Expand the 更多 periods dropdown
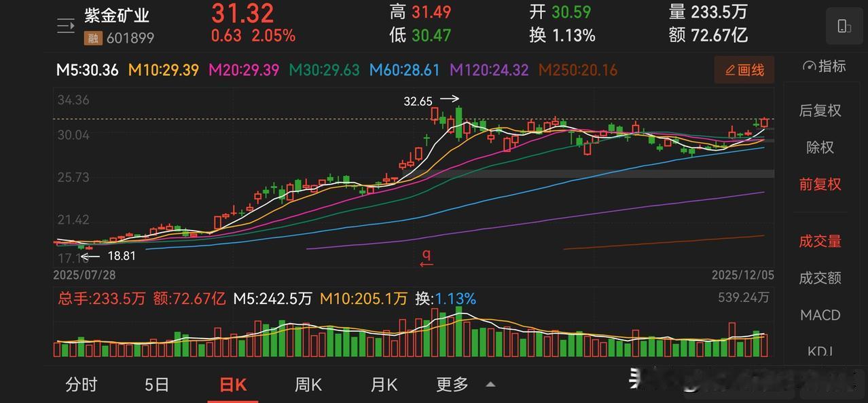868x403 pixels. pyautogui.click(x=465, y=385)
